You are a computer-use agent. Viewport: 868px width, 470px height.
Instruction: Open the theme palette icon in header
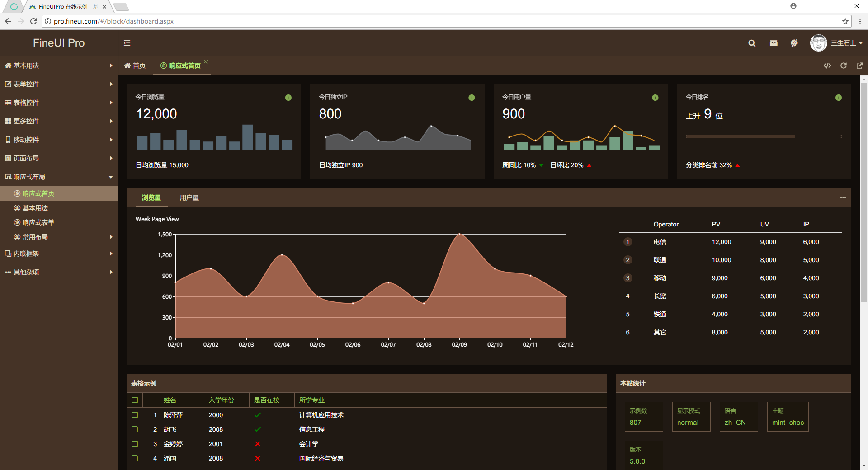pos(794,43)
